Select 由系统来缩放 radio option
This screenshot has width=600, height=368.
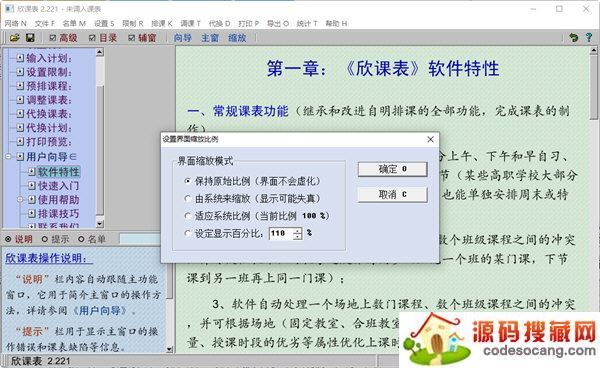pyautogui.click(x=188, y=199)
